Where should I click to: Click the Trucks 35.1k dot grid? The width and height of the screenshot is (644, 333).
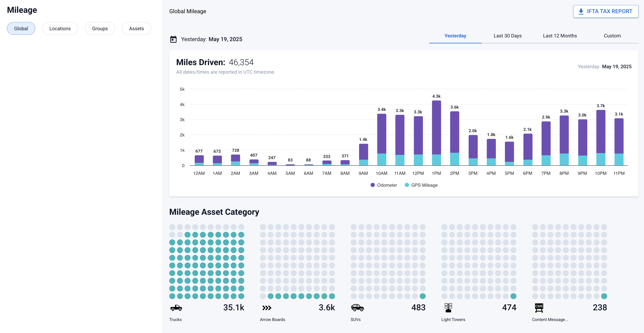[206, 261]
